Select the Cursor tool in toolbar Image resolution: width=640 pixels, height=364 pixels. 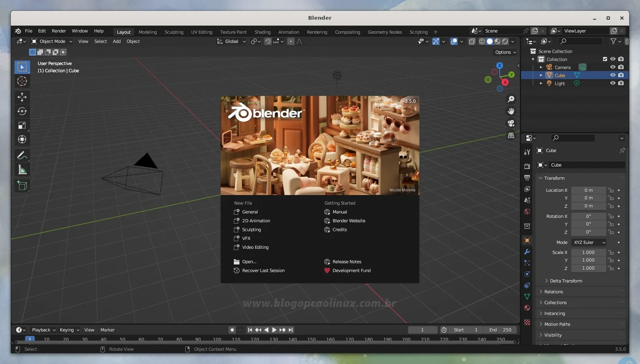(x=22, y=81)
